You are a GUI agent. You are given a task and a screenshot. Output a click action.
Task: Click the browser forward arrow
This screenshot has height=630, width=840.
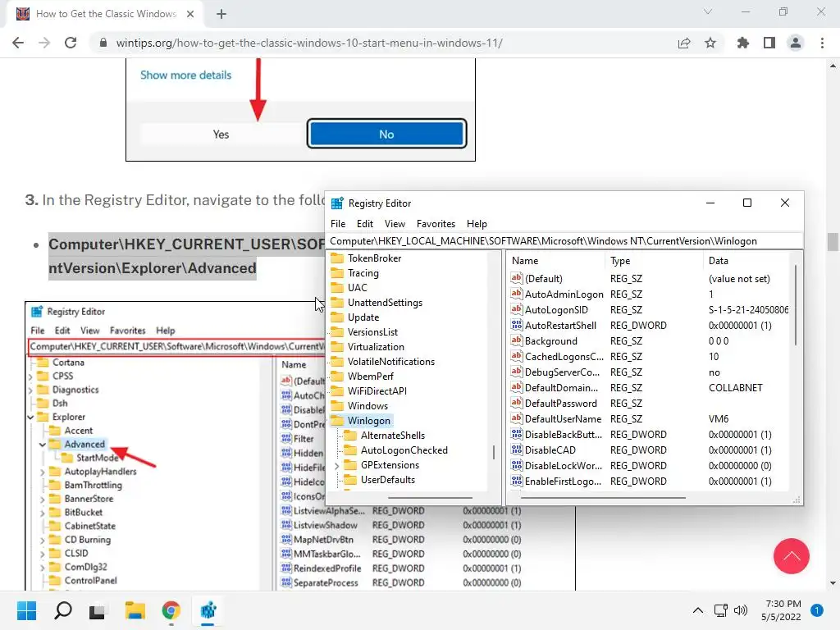pyautogui.click(x=44, y=43)
